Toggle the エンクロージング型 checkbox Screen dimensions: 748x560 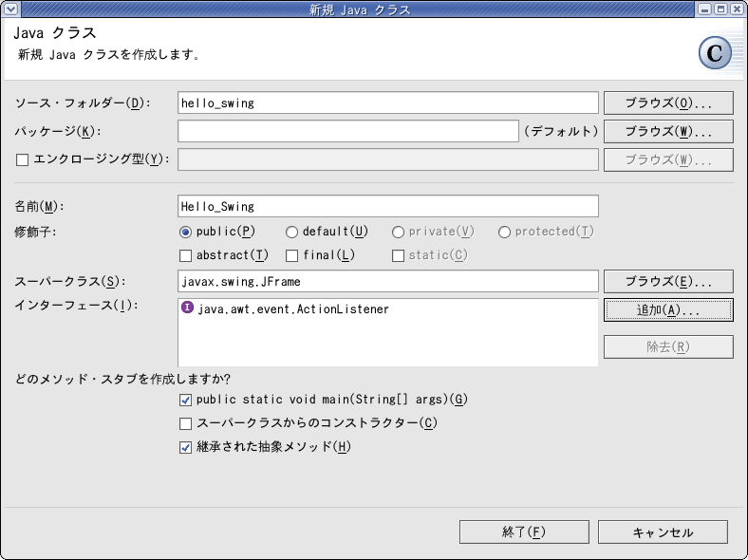tap(22, 159)
